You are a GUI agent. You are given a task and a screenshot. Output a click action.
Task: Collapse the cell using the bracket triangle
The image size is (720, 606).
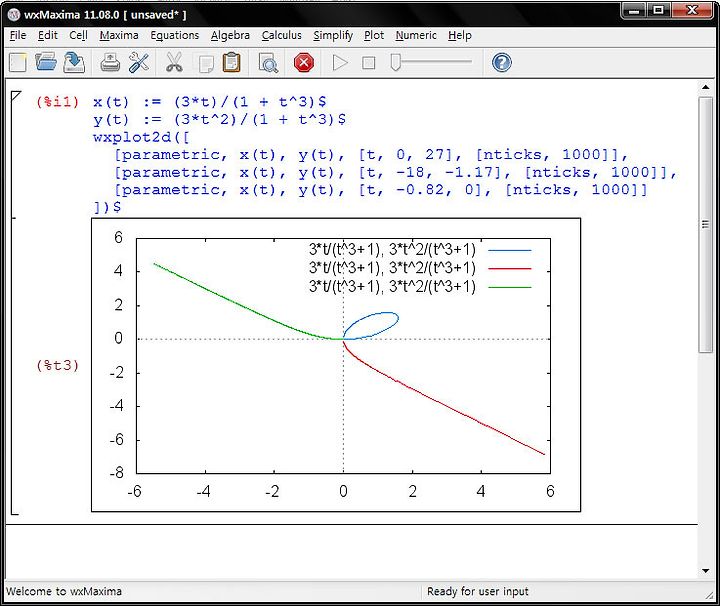coord(15,96)
